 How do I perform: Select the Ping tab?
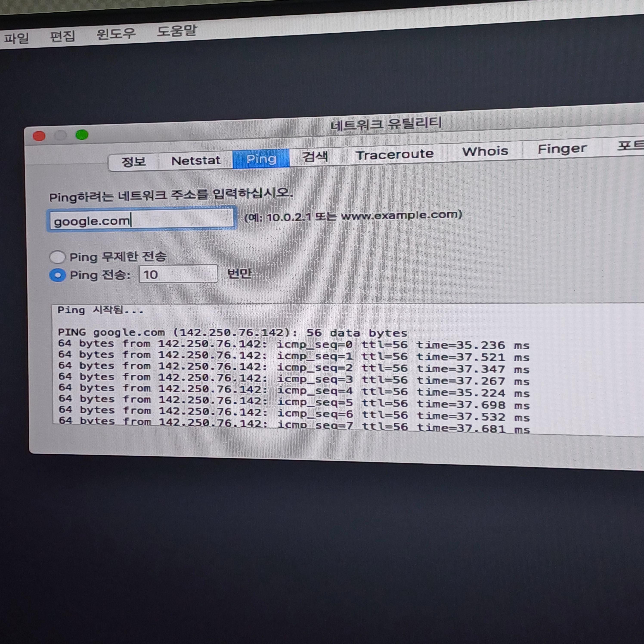coord(261,159)
